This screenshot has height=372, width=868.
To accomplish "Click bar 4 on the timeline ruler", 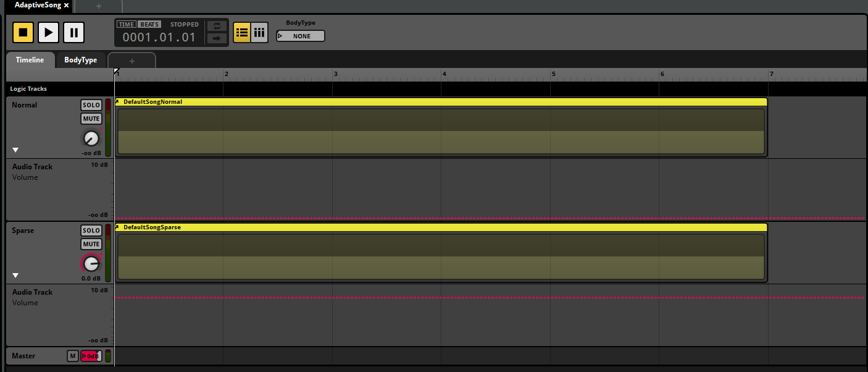I will [x=443, y=74].
